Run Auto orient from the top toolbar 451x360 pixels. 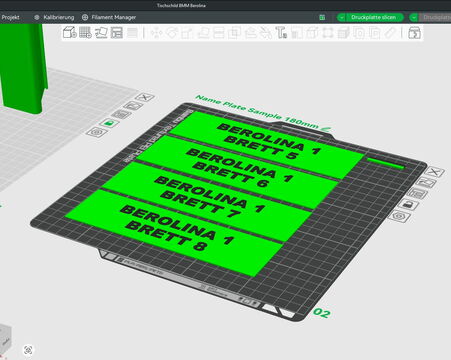pos(101,33)
